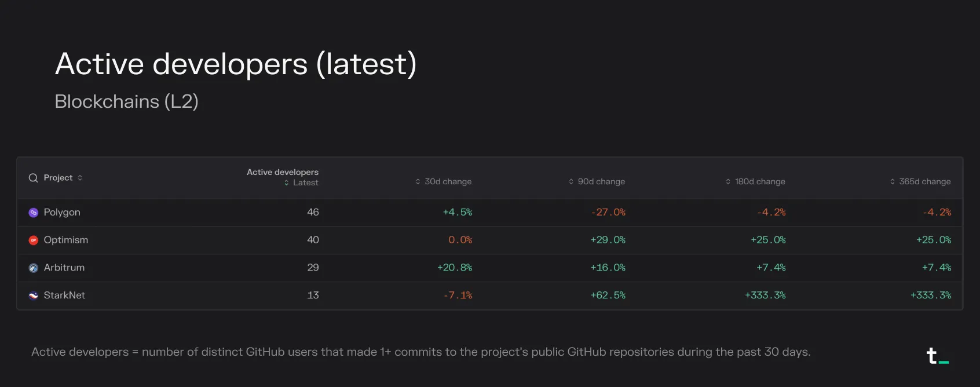Click the Token Terminal logo mark
The height and width of the screenshot is (387, 980).
pyautogui.click(x=937, y=356)
